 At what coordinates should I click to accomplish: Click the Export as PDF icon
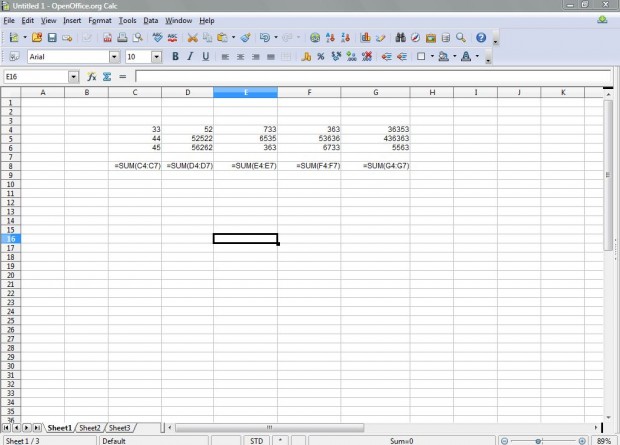(x=107, y=38)
